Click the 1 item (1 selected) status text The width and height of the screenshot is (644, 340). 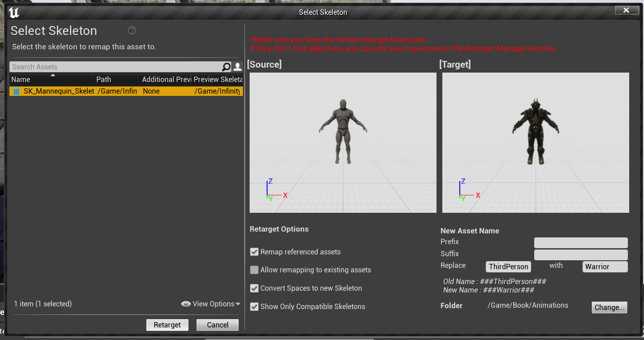coord(43,304)
